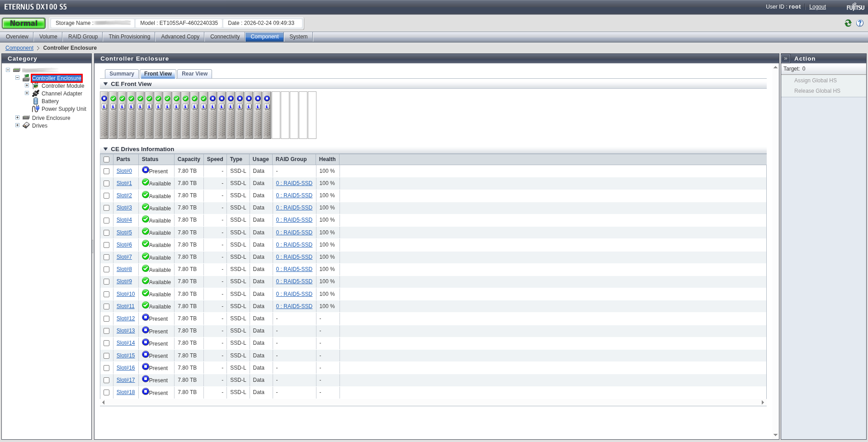Collapse the Action panel with arrow icon

786,59
